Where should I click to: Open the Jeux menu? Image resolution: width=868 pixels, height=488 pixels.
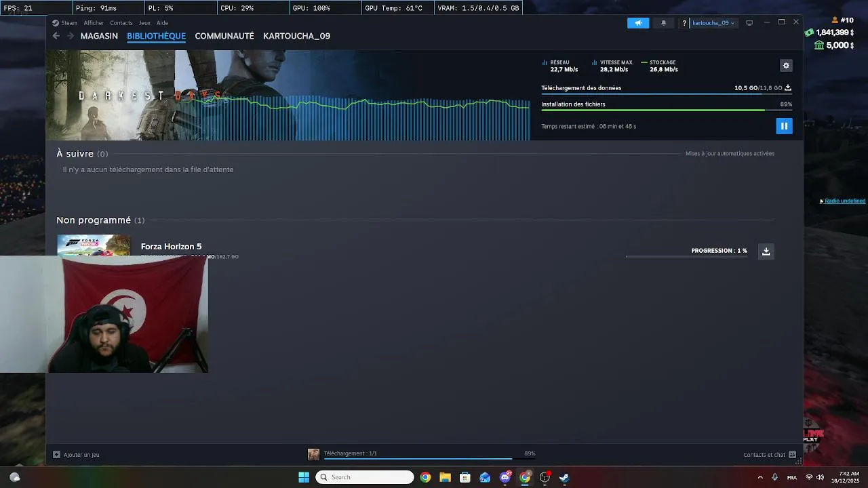[144, 23]
